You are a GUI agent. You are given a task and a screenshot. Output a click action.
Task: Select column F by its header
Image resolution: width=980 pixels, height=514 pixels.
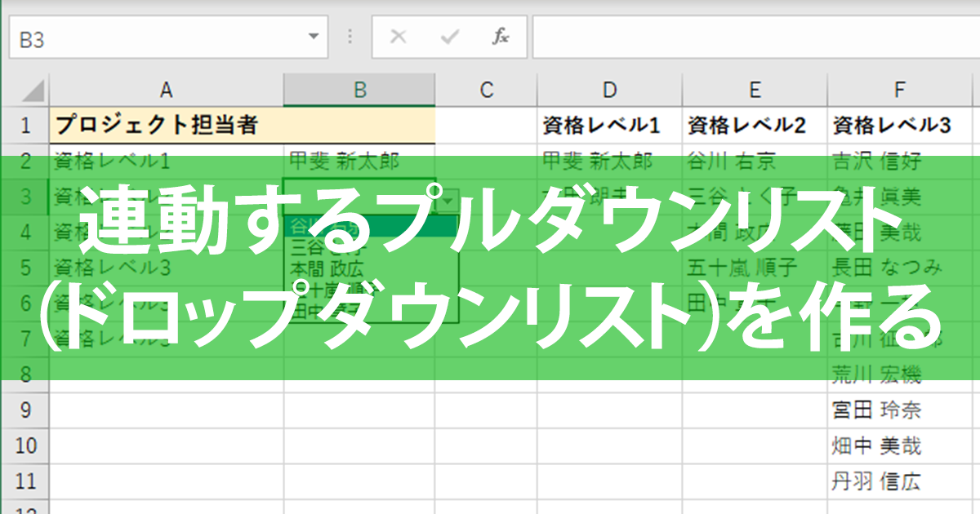click(898, 90)
